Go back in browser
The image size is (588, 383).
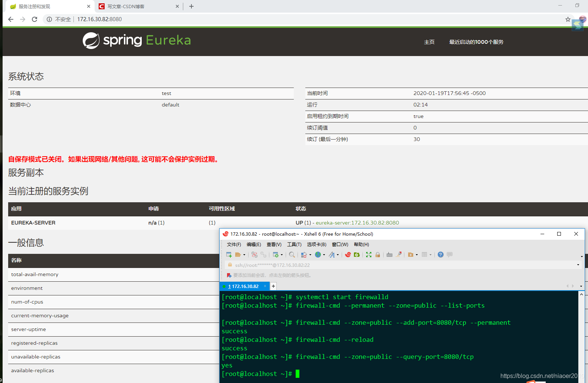[11, 19]
